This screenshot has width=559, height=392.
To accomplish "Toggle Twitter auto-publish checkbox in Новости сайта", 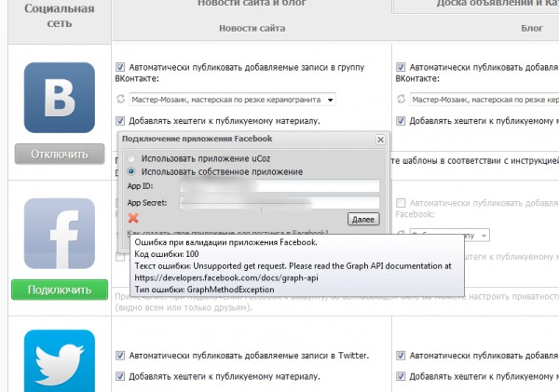I will point(120,356).
